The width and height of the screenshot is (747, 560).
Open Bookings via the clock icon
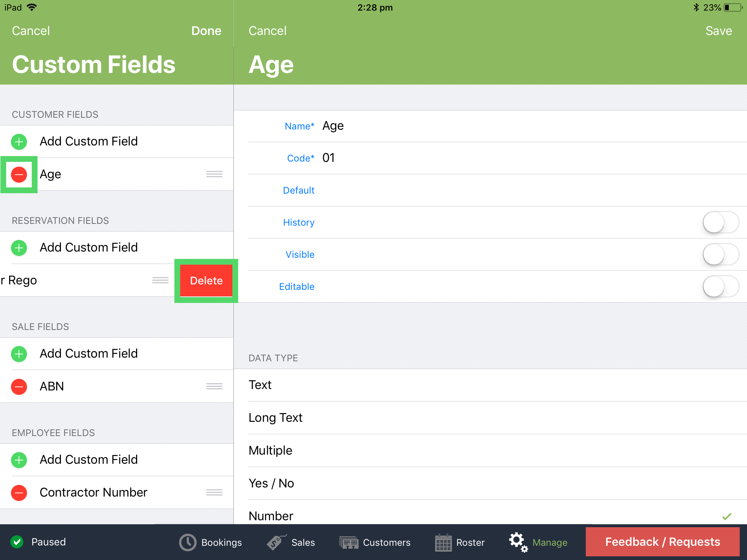tap(188, 542)
